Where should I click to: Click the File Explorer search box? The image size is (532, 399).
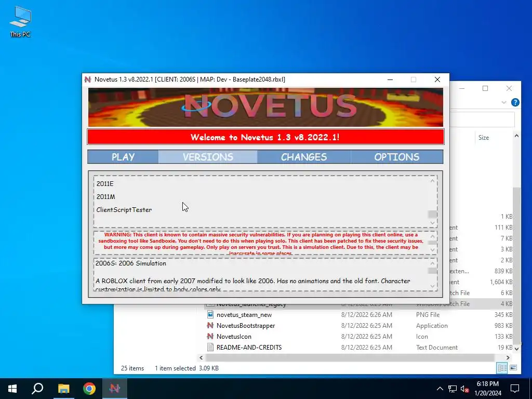[482, 119]
